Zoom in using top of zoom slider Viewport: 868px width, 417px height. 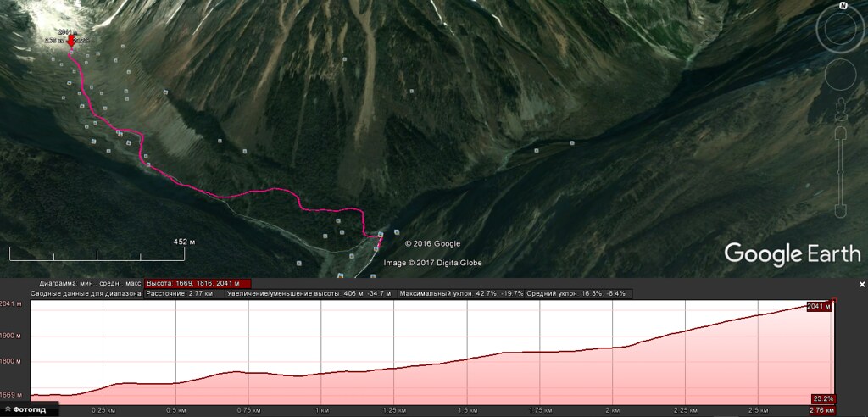coord(842,131)
